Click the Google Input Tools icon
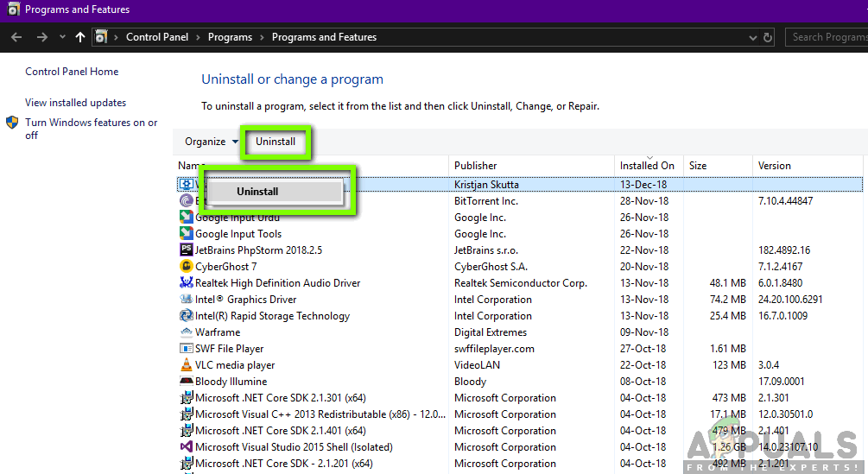 187,233
